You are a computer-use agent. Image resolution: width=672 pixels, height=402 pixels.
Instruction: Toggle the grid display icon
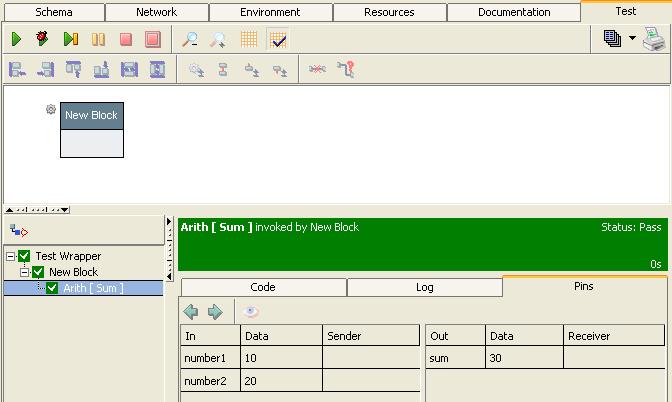[249, 39]
